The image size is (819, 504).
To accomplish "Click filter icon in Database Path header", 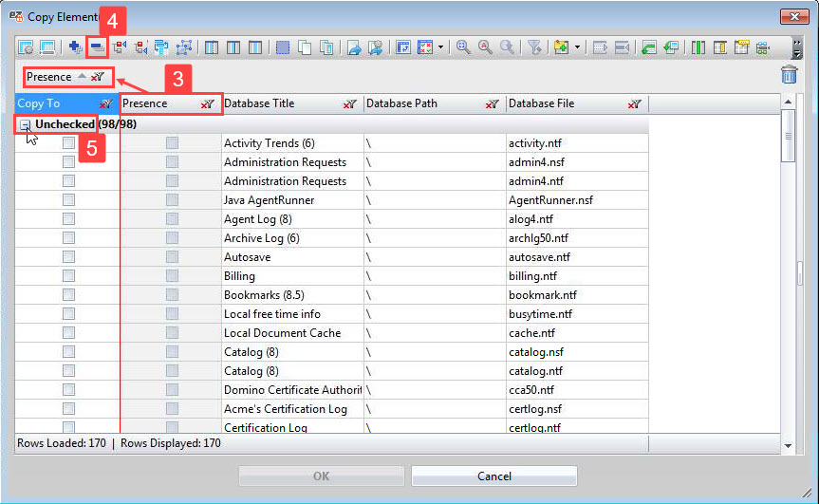I will (x=492, y=104).
